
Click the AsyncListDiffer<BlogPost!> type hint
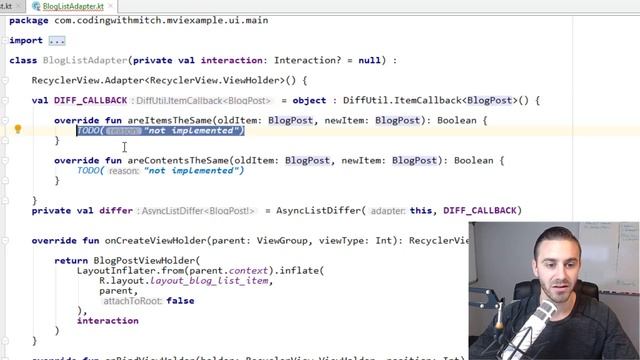click(198, 211)
